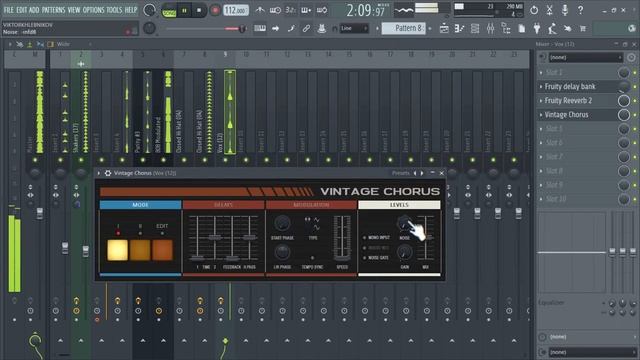Open the Line snap dropdown
Image resolution: width=640 pixels, height=360 pixels.
354,28
